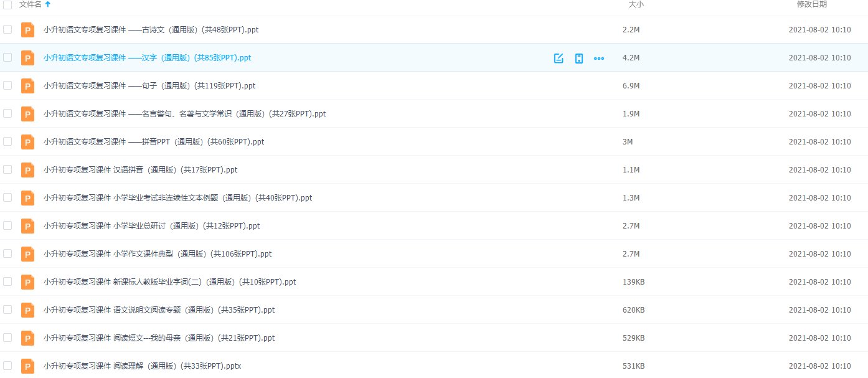Open 阅读短文---我的母亲 ppt file

(159, 338)
